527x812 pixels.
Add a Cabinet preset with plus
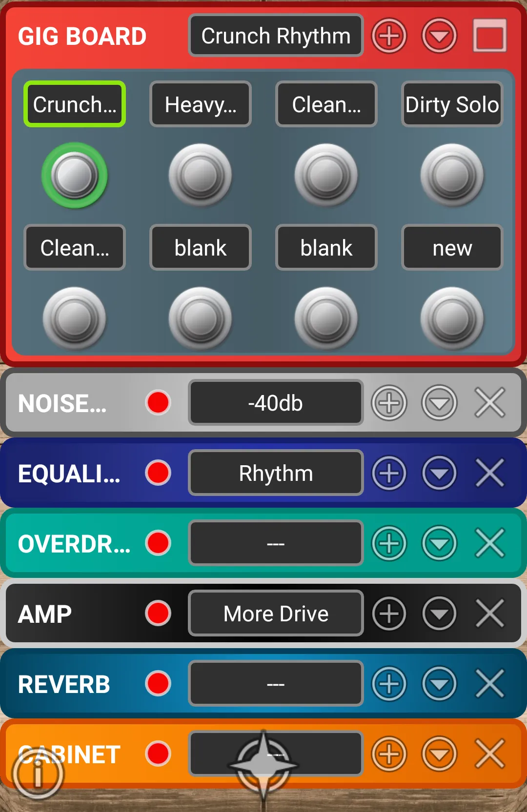pos(389,754)
